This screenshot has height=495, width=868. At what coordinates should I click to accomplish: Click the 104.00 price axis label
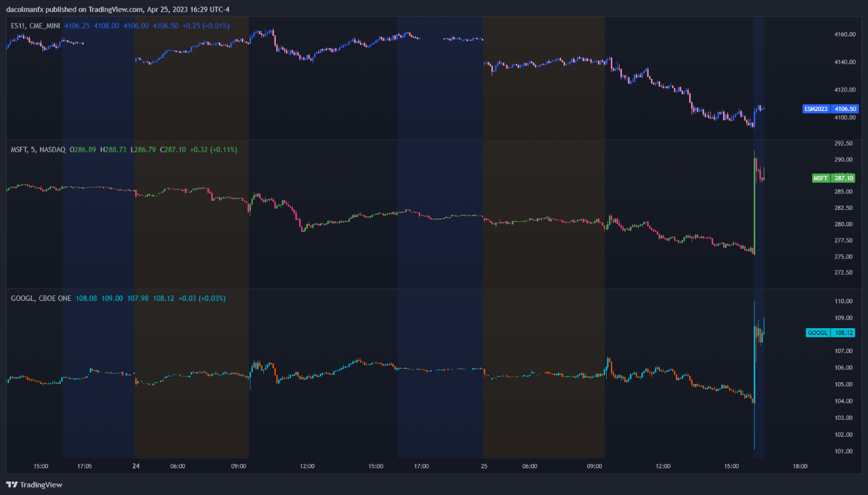844,401
